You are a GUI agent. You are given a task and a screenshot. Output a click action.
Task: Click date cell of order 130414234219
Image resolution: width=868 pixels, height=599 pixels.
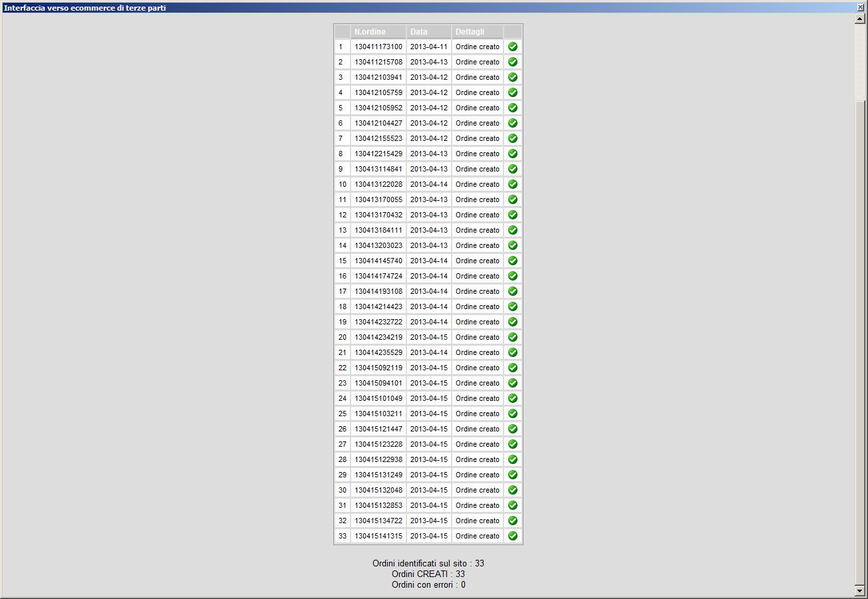[x=429, y=337]
